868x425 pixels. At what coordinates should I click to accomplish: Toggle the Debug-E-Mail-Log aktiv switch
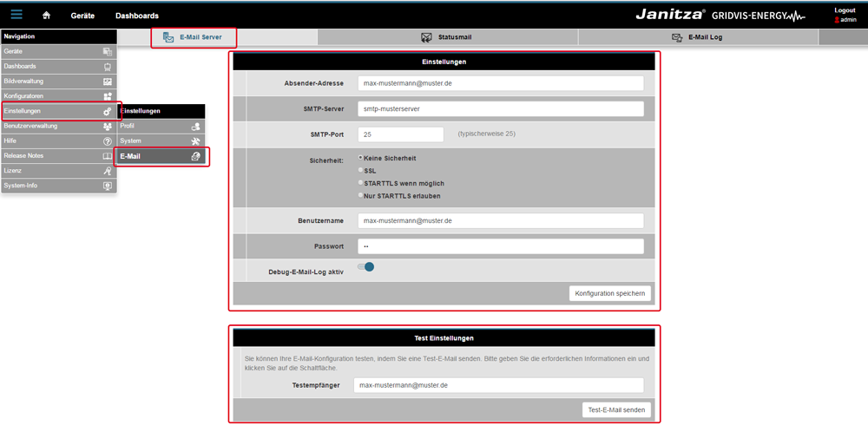366,267
